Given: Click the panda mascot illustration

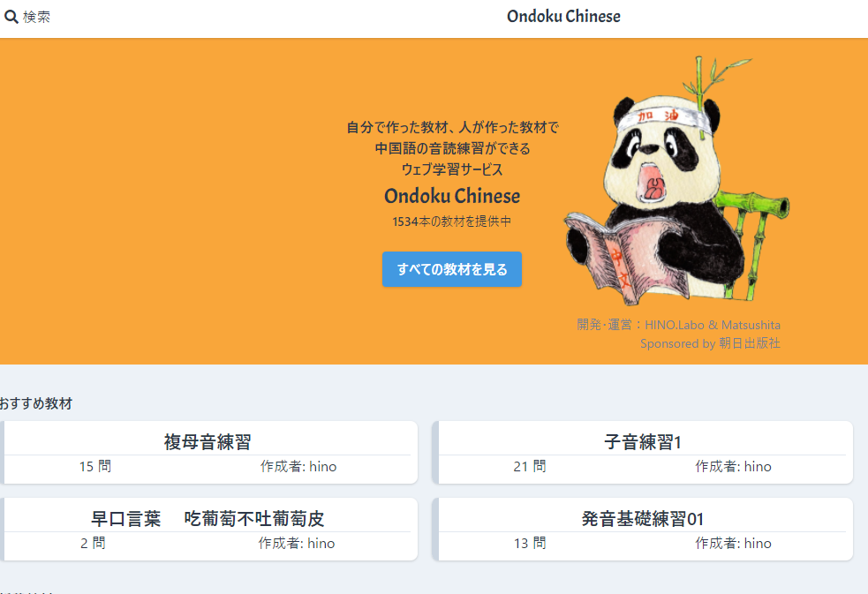Looking at the screenshot, I should [676, 181].
